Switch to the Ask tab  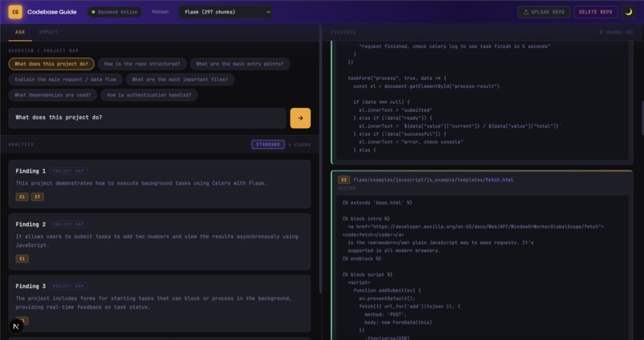point(20,32)
